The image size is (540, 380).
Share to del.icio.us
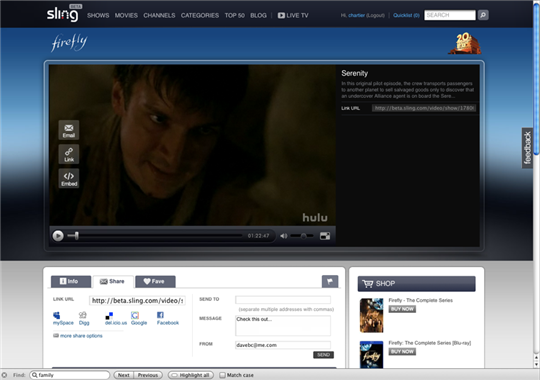[116, 318]
